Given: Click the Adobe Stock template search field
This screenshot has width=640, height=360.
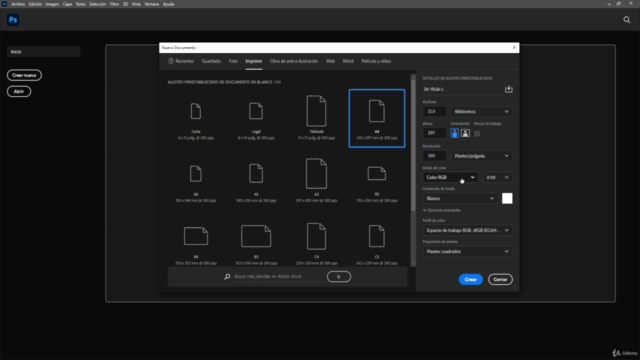Looking at the screenshot, I should click(278, 277).
